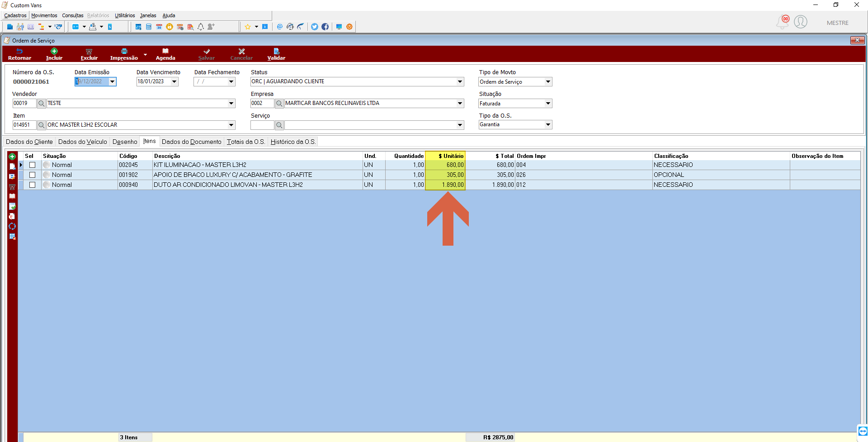Click the Validar document icon

coord(276,51)
